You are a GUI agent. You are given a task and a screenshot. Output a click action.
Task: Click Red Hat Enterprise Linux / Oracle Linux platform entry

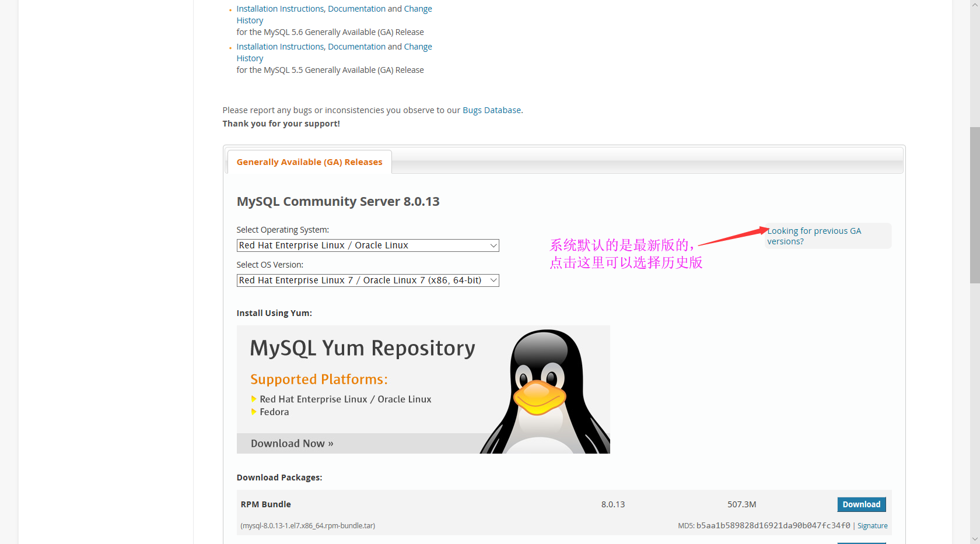coord(345,399)
